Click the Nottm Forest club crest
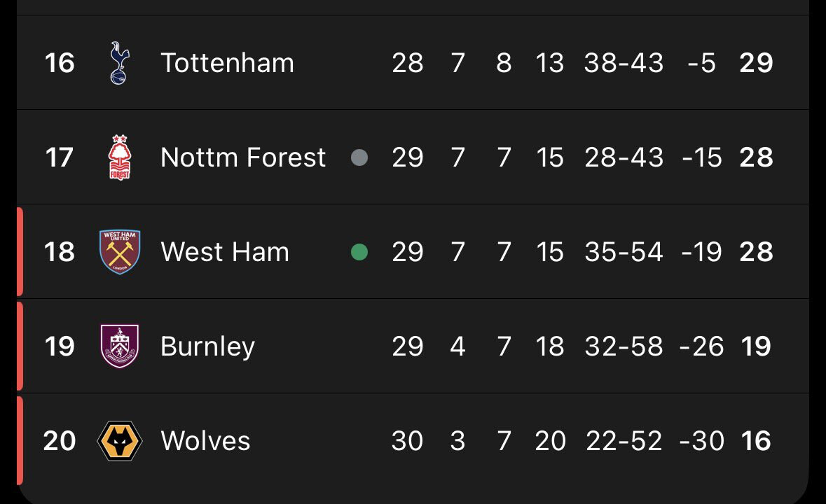 (x=120, y=157)
